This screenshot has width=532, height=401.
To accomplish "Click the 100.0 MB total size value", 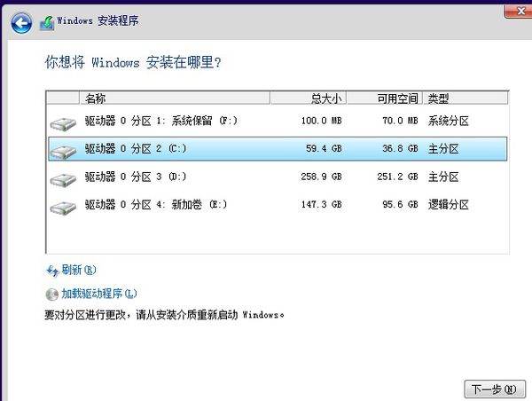I will (321, 121).
